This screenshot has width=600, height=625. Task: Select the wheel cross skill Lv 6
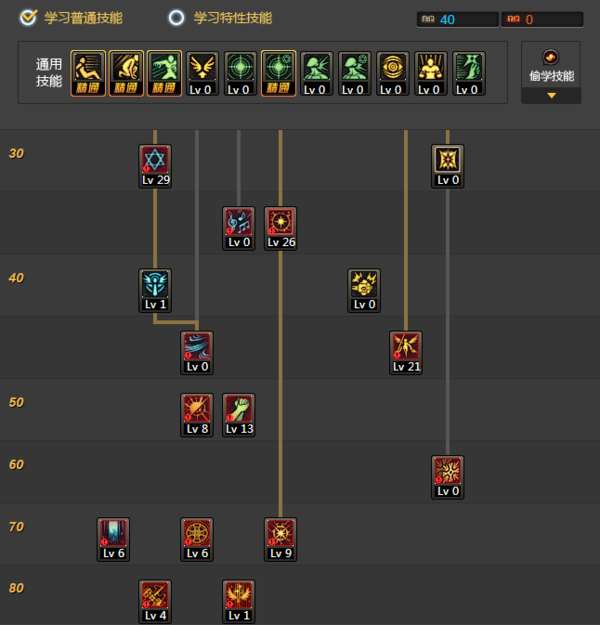tap(197, 539)
